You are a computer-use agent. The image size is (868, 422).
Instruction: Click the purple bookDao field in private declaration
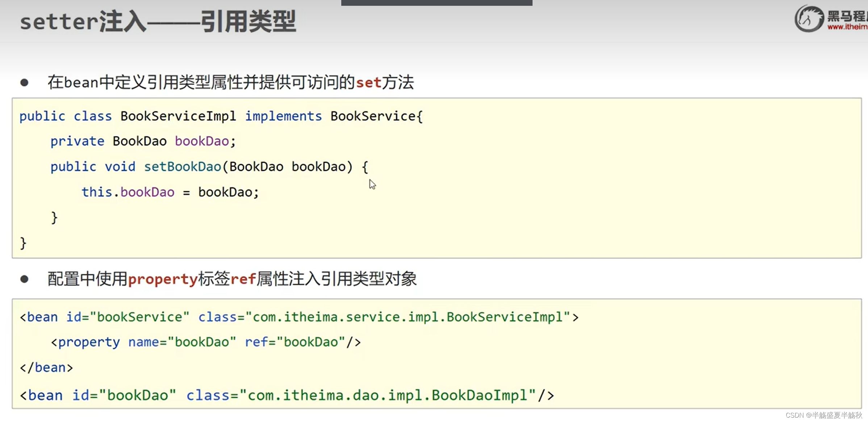click(x=202, y=141)
